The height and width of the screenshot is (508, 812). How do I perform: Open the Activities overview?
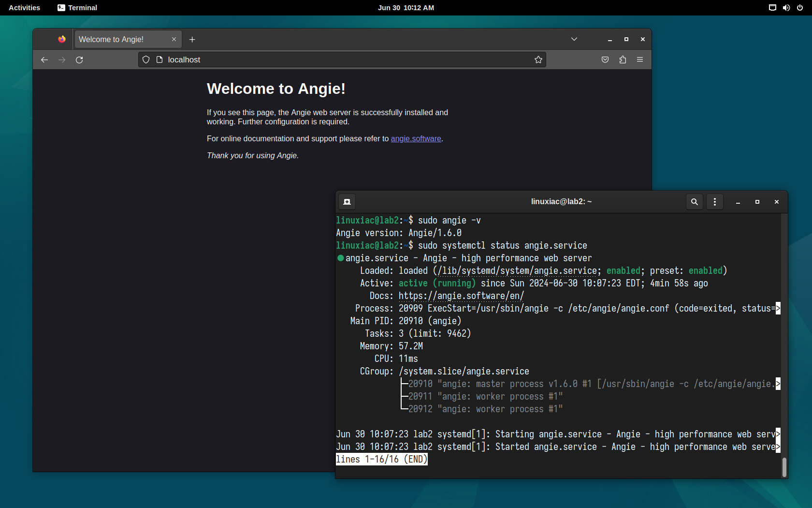[x=25, y=8]
